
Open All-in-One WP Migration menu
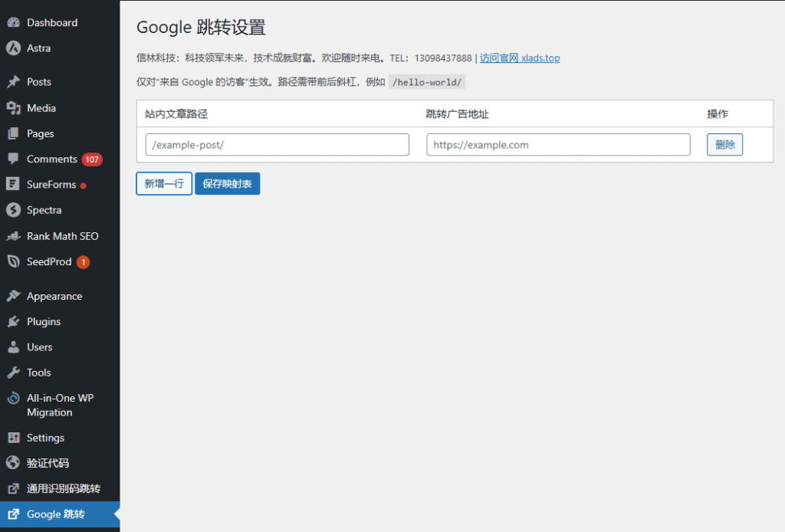pyautogui.click(x=60, y=405)
